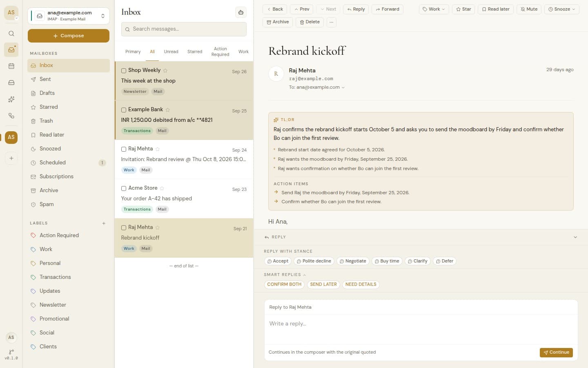Star the Acme Store message
The height and width of the screenshot is (368, 588).
pos(162,188)
